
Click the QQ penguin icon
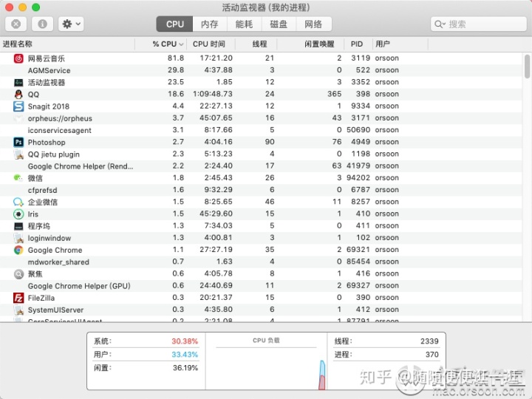pos(18,95)
